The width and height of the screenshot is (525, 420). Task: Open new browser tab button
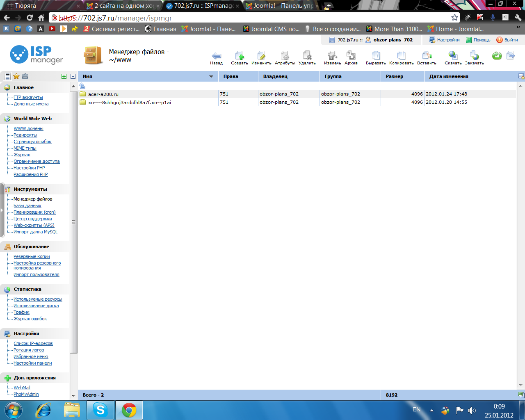coord(328,6)
